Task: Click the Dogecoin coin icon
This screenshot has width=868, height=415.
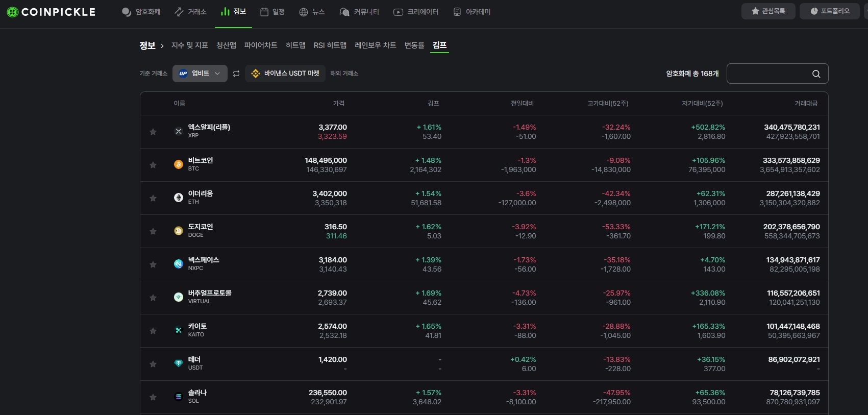Action: click(179, 231)
